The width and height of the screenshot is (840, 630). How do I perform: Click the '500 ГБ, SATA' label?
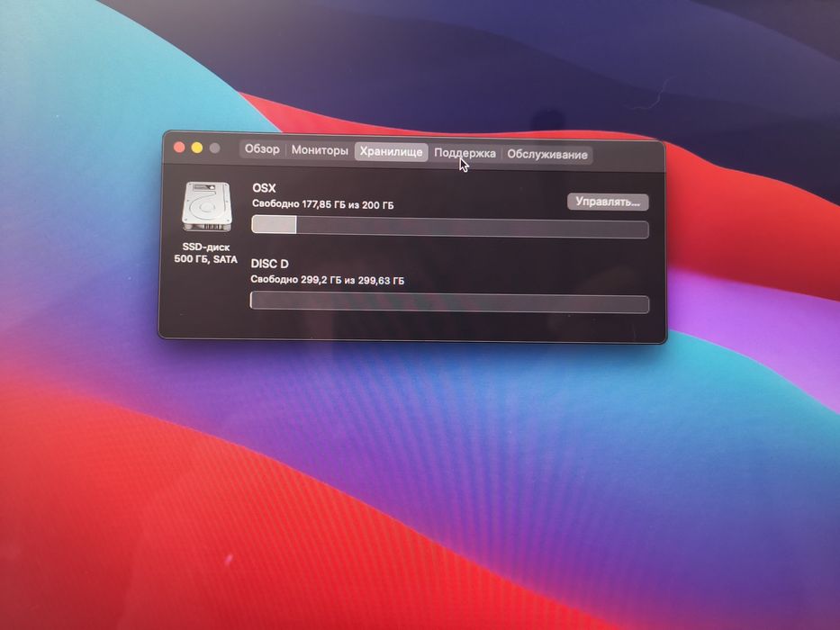205,259
